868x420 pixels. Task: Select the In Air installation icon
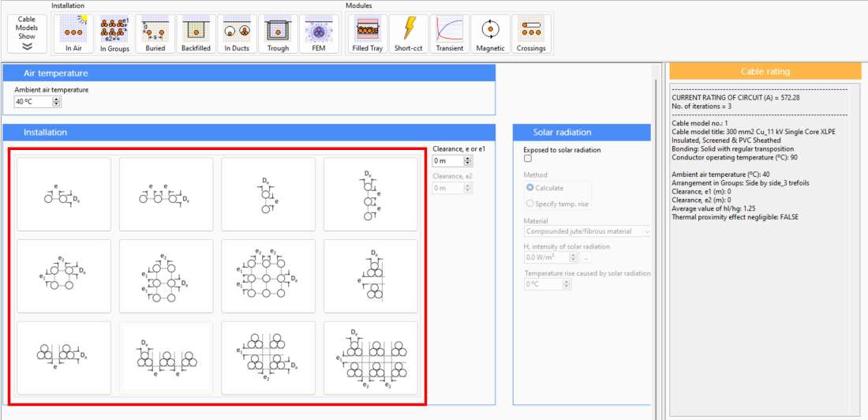pyautogui.click(x=73, y=34)
